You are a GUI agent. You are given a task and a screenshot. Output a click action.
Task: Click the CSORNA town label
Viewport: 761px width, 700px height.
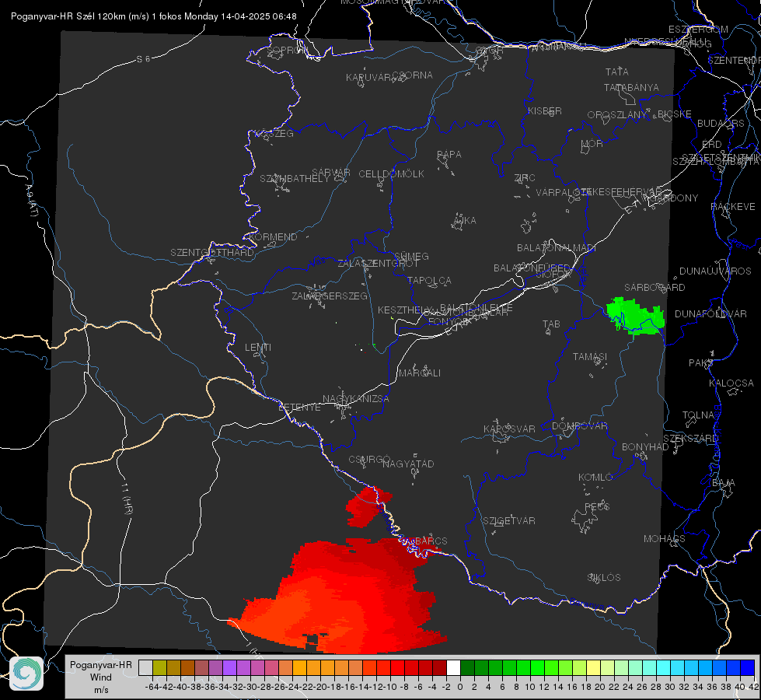coord(413,75)
